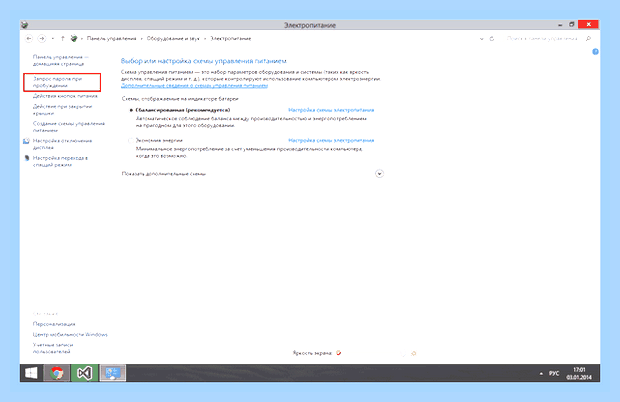Open 'Настройка схемы электропитания' for Сбалансированная
The height and width of the screenshot is (402, 620).
click(331, 110)
